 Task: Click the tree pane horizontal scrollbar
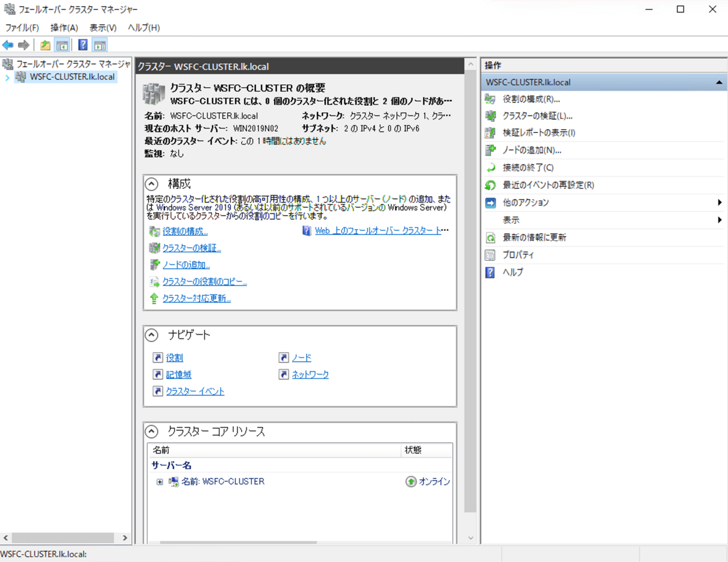pos(63,538)
